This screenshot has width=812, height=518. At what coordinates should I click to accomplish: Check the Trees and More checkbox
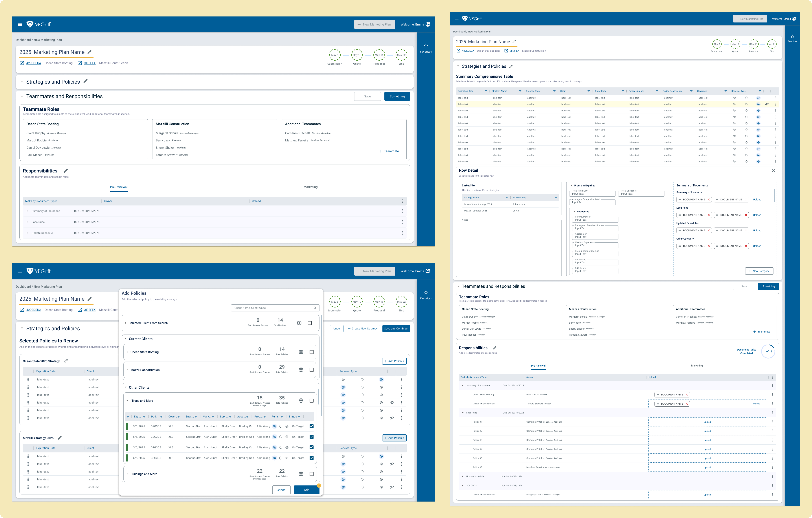point(312,401)
